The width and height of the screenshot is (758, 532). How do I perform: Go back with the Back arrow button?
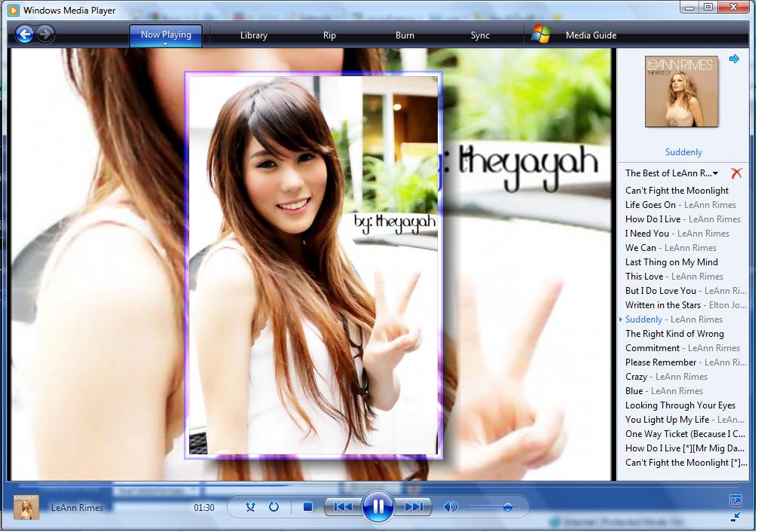(x=24, y=35)
